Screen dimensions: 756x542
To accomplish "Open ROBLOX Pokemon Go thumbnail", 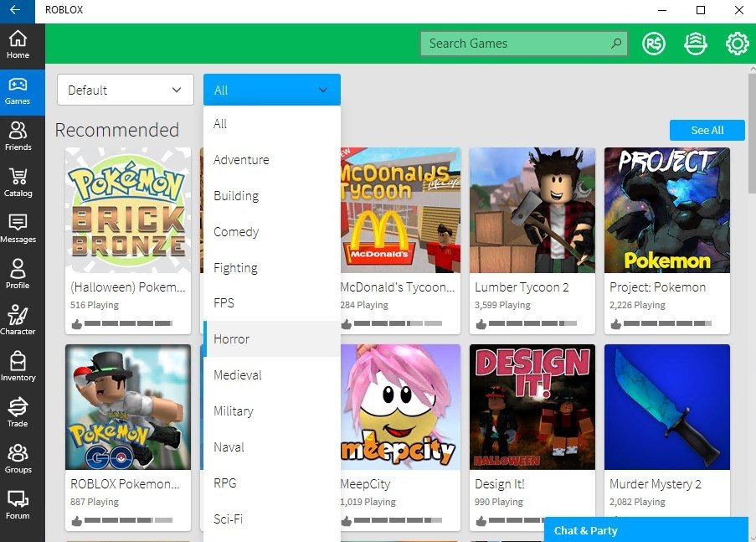I will (128, 407).
